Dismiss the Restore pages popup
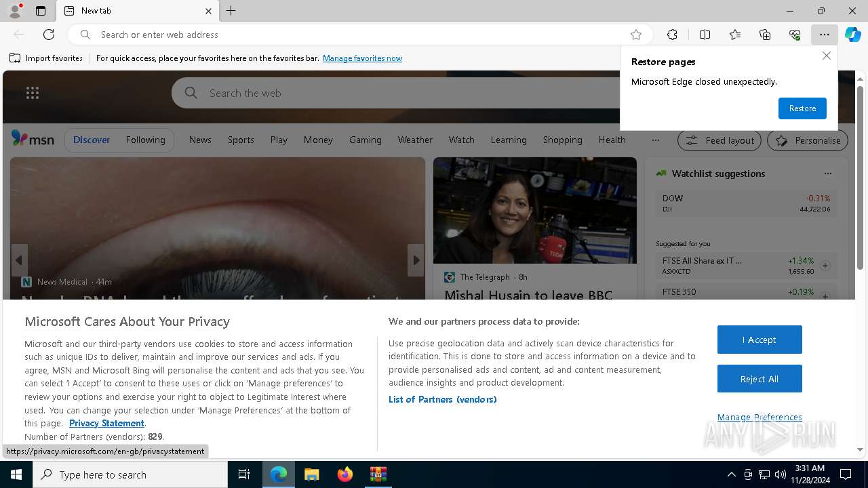Image resolution: width=868 pixels, height=488 pixels. [x=826, y=56]
